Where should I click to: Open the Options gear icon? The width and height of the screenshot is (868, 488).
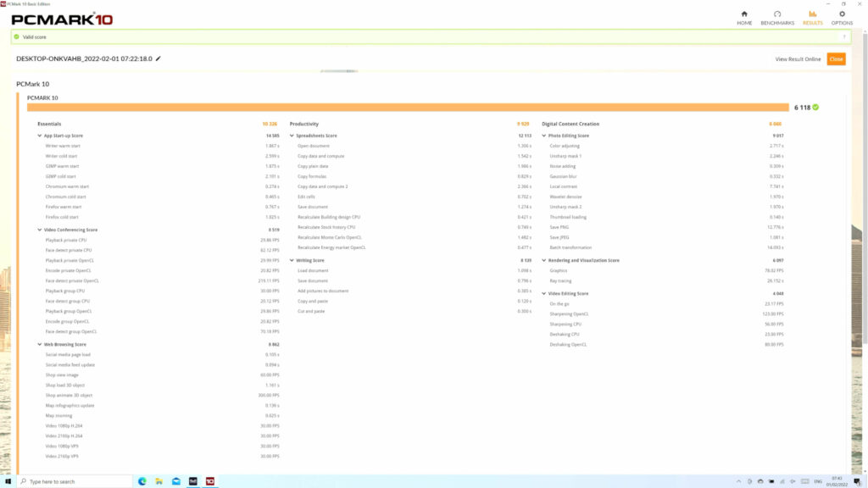pos(842,14)
